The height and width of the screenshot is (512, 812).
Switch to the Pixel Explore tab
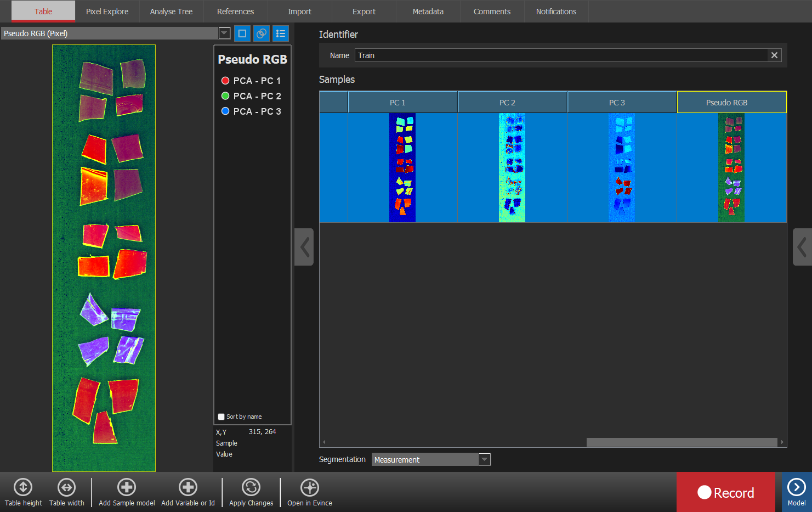(107, 12)
